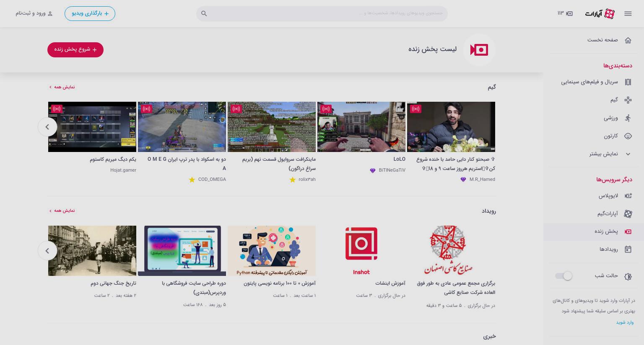
Task: Open لایوپلاس service
Action: click(608, 196)
